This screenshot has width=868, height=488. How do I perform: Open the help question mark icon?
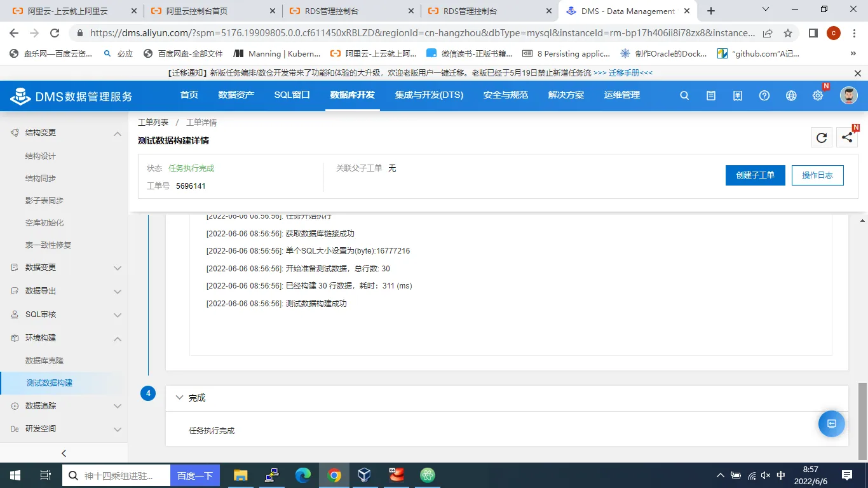764,95
